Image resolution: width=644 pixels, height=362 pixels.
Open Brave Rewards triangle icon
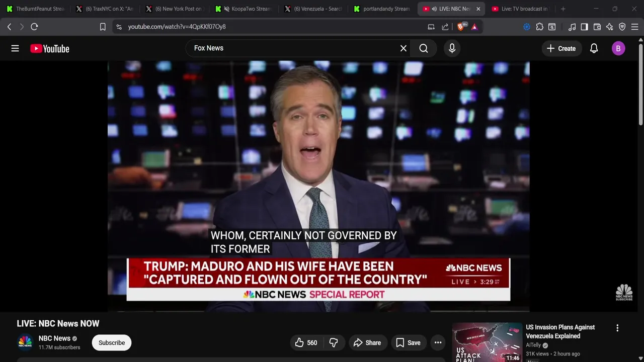click(x=474, y=27)
